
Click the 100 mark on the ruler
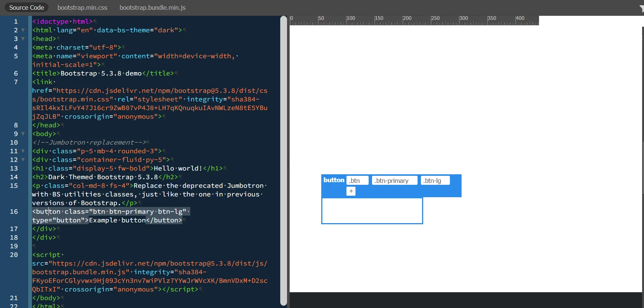351,18
